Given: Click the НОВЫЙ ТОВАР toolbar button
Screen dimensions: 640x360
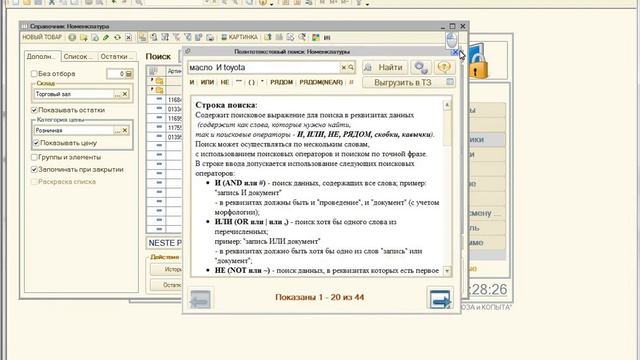Looking at the screenshot, I should [x=42, y=37].
